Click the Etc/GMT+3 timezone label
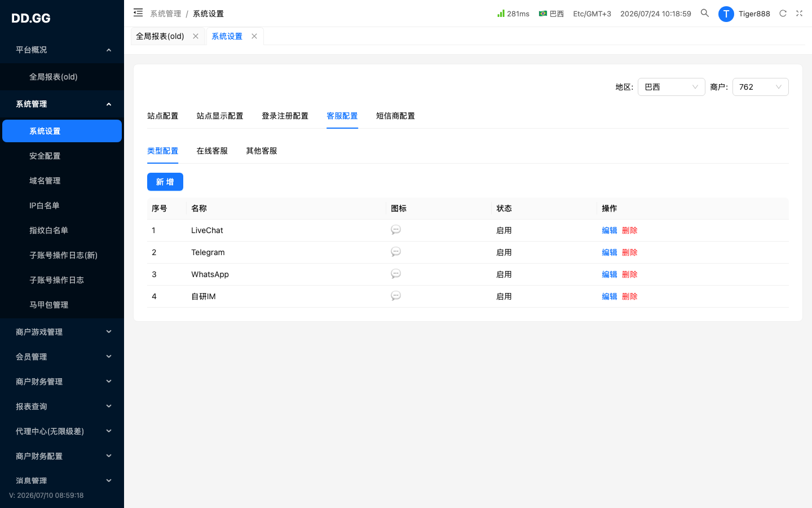Screen dimensions: 812x508 [x=592, y=14]
